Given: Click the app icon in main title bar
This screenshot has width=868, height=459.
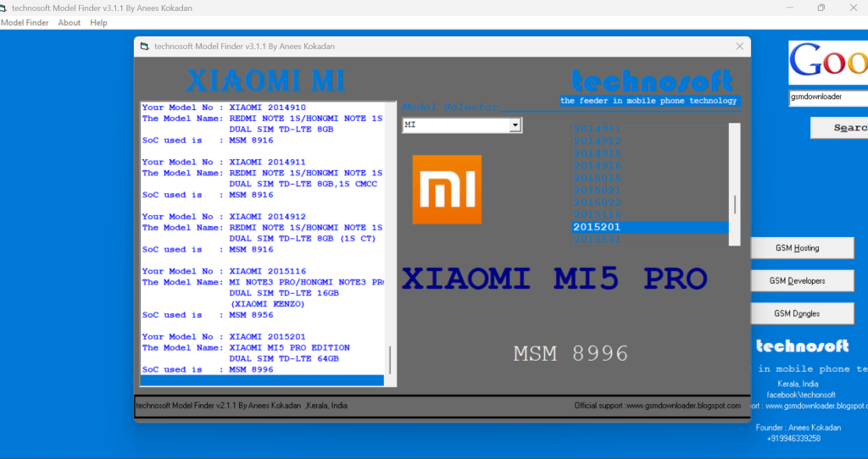Looking at the screenshot, I should pyautogui.click(x=3, y=8).
